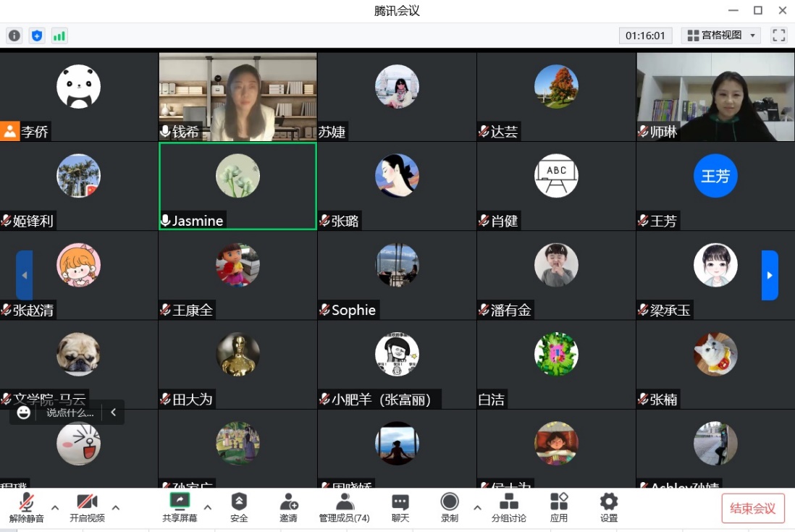Go to next page of participants

pos(770,275)
